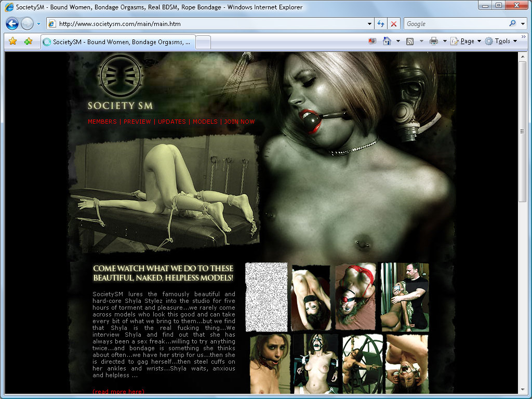Open a new blank tab
Viewport: 532px width, 399px height.
pyautogui.click(x=203, y=43)
